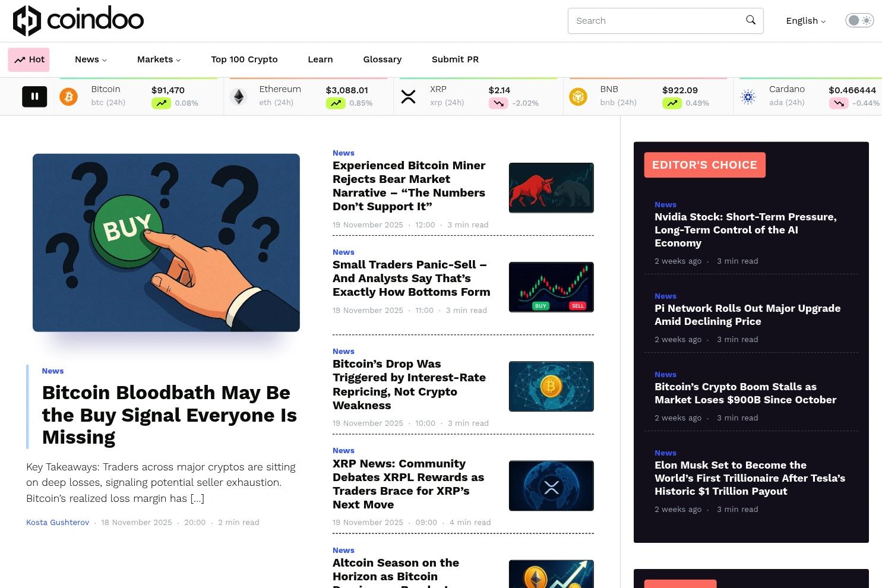Pause the scrolling price ticker
Image resolution: width=882 pixels, height=588 pixels.
point(34,96)
